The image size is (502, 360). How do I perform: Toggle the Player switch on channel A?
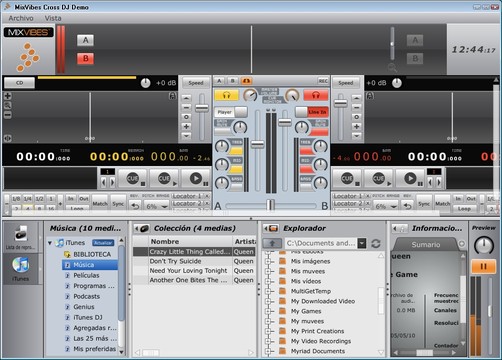pyautogui.click(x=231, y=112)
